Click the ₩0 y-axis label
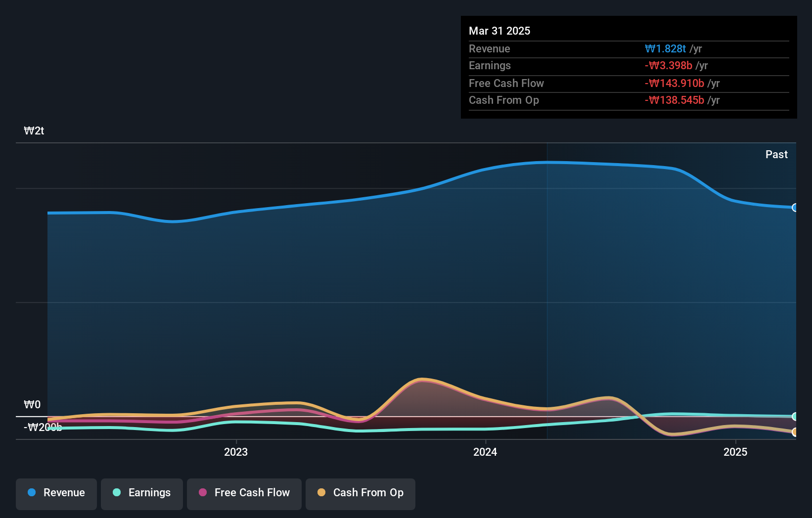Viewport: 812px width, 518px height. 32,404
